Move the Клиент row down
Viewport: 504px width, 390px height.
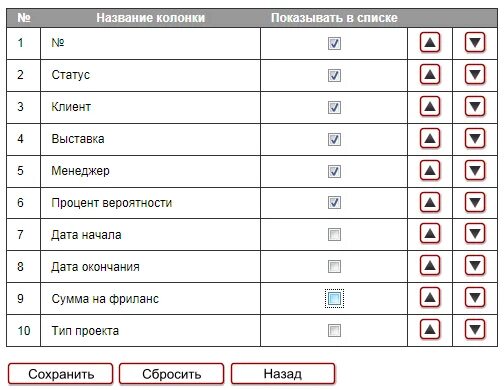click(x=475, y=106)
